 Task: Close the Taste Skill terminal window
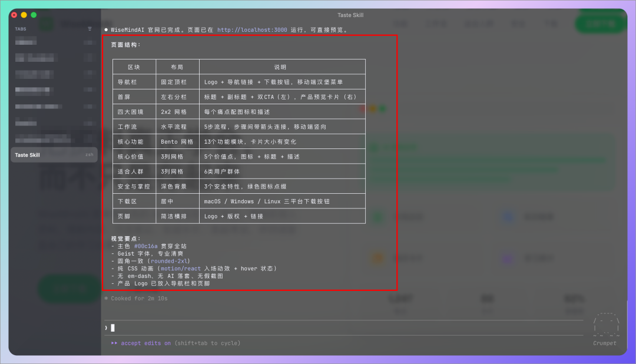point(14,15)
